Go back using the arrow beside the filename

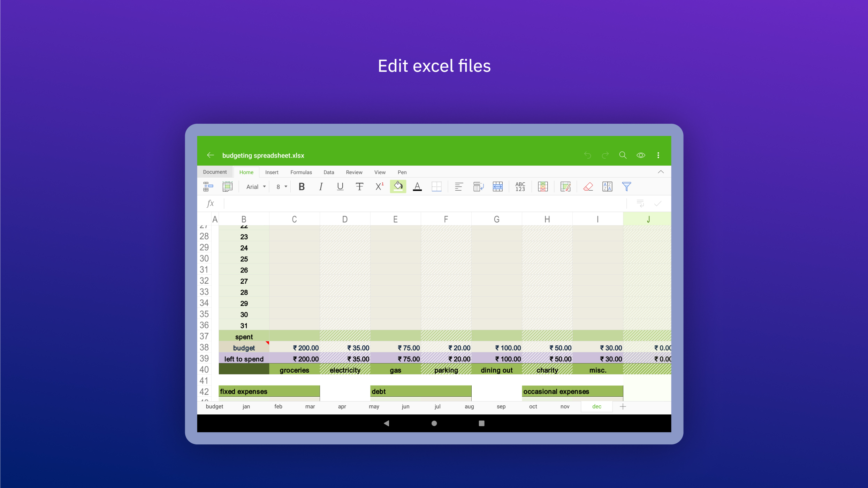click(x=211, y=155)
